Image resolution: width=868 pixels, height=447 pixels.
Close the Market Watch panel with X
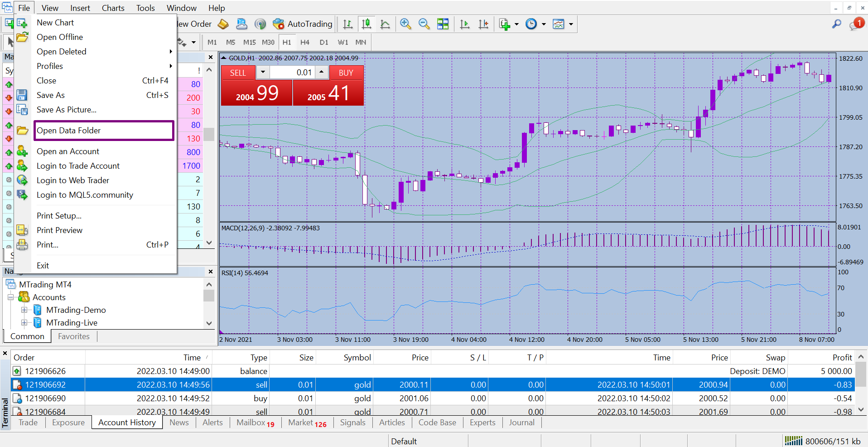pyautogui.click(x=211, y=57)
